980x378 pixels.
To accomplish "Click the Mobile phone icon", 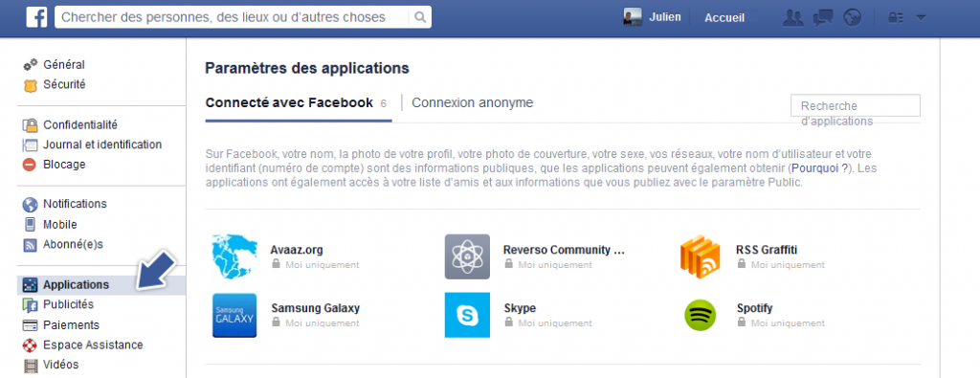I will (30, 224).
